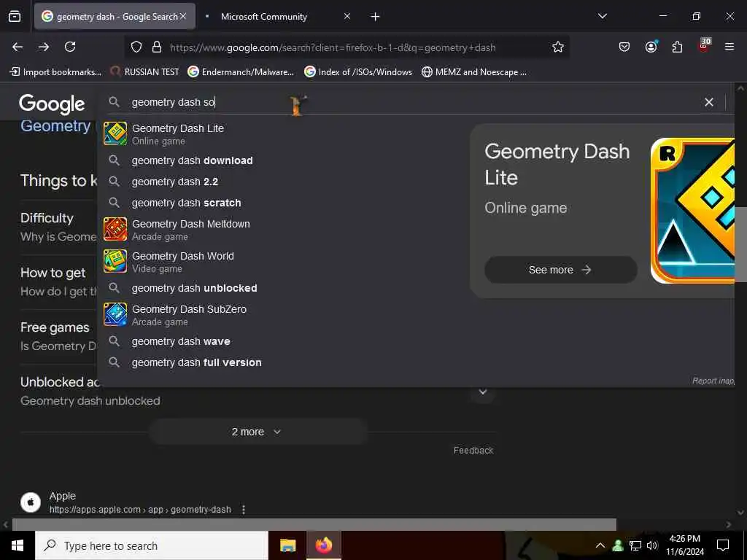Expand the Unblocked topic chevron
Viewport: 747px width, 560px height.
(483, 392)
